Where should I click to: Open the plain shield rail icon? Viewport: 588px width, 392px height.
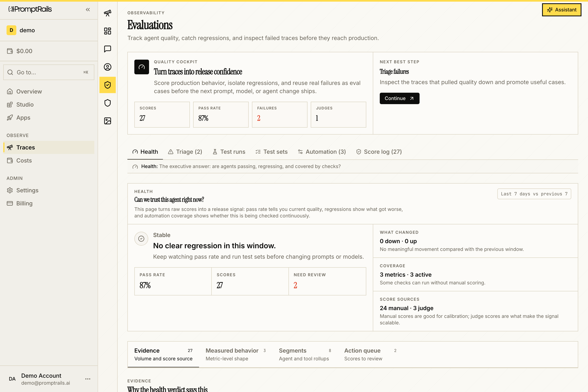point(108,103)
